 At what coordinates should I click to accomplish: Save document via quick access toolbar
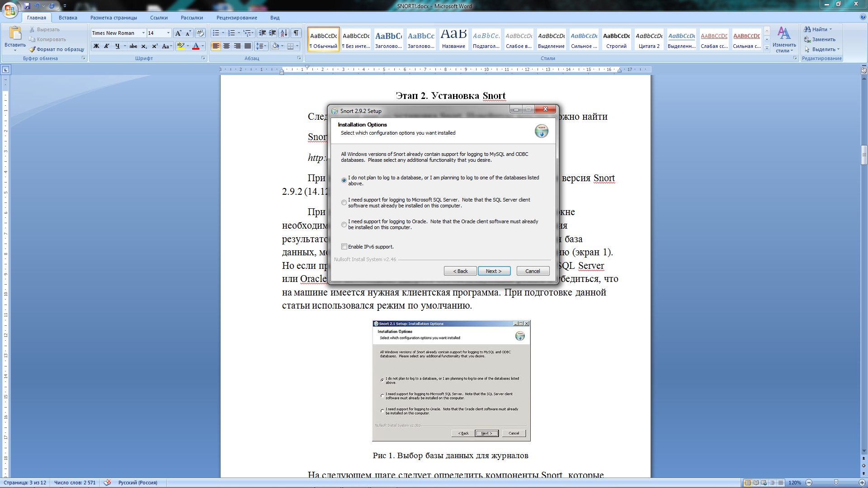coord(27,6)
